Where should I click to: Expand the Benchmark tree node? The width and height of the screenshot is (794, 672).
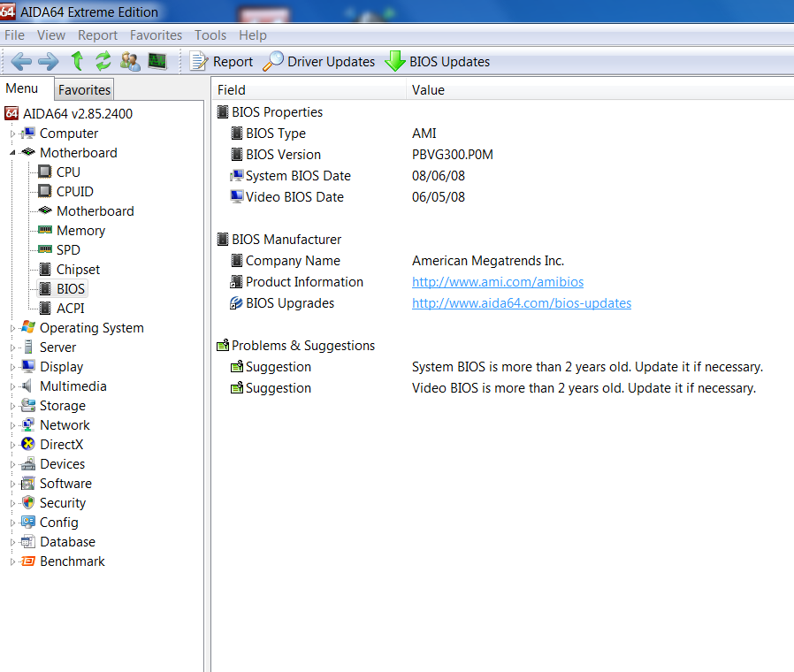[x=12, y=561]
